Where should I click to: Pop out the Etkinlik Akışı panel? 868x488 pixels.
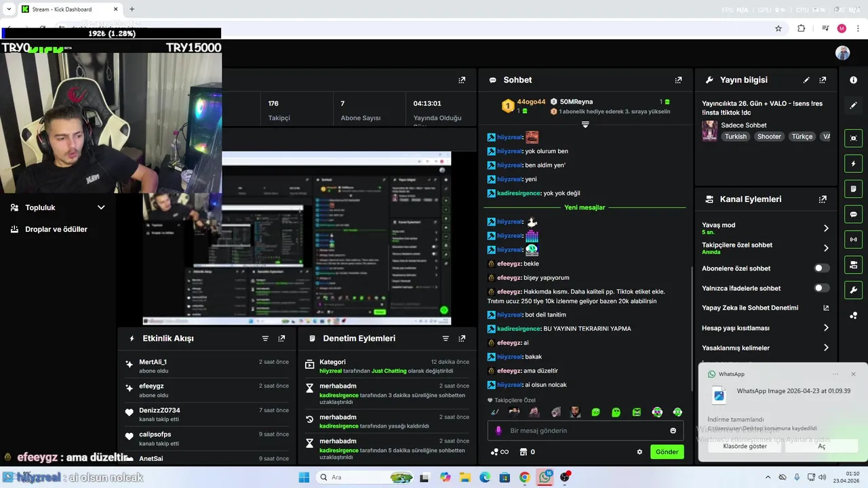pyautogui.click(x=281, y=338)
